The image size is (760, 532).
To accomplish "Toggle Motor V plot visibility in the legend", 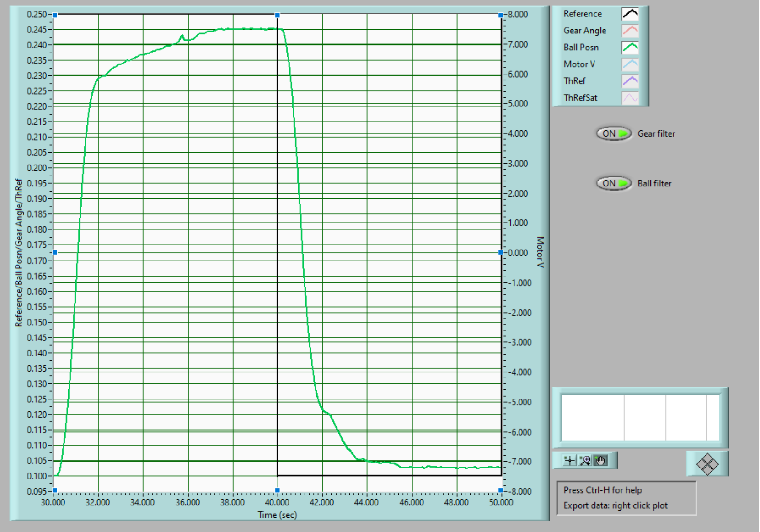I will coord(630,64).
